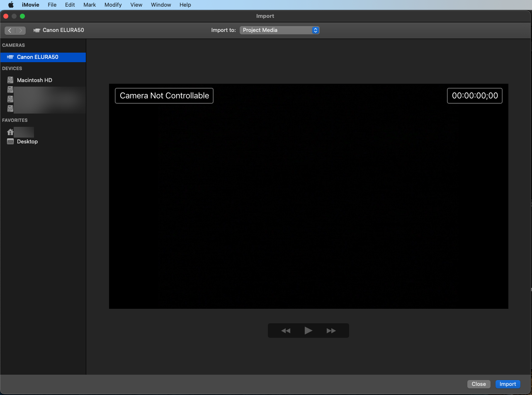The height and width of the screenshot is (395, 532).
Task: Open the Modify menu
Action: click(113, 5)
